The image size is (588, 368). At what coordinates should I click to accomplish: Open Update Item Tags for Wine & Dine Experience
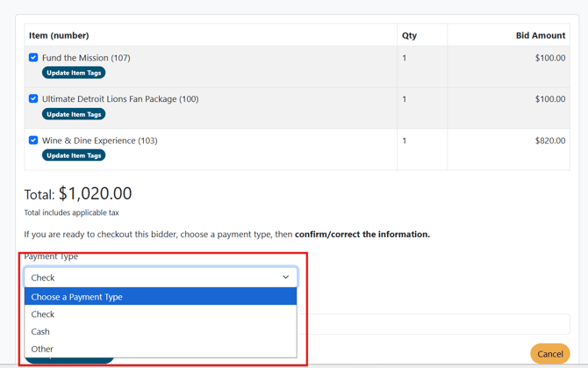click(74, 155)
